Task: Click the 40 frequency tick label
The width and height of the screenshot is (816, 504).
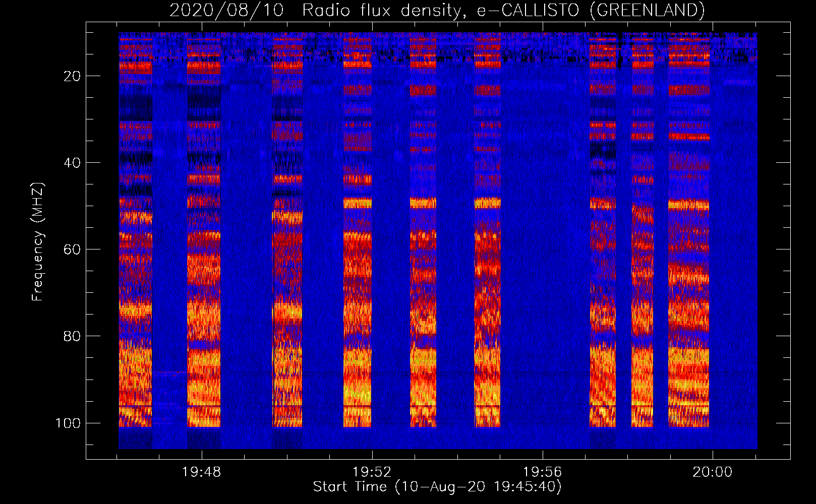Action: 72,163
